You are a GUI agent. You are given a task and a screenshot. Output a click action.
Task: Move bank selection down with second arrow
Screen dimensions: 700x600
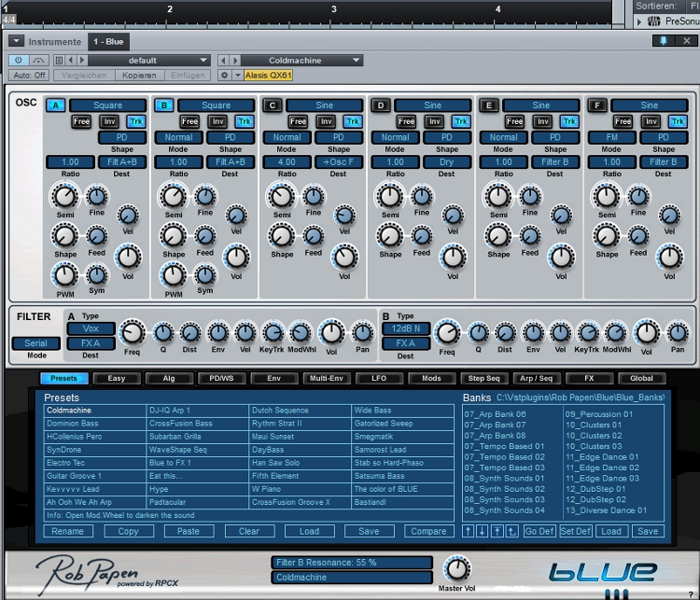483,531
